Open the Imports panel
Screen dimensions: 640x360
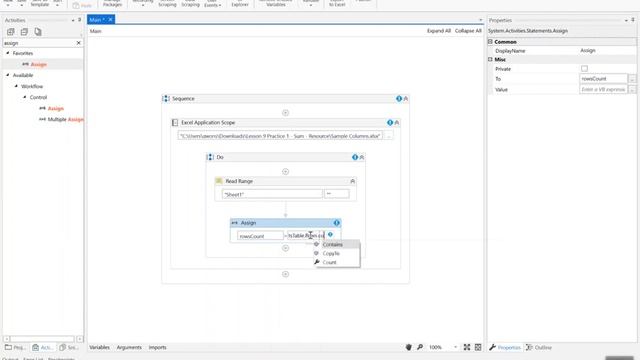pyautogui.click(x=157, y=347)
